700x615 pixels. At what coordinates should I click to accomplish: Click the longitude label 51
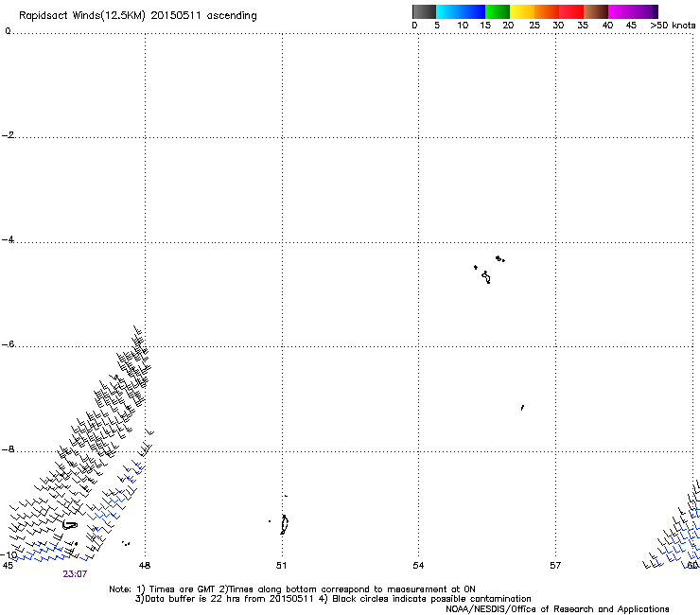(x=281, y=566)
